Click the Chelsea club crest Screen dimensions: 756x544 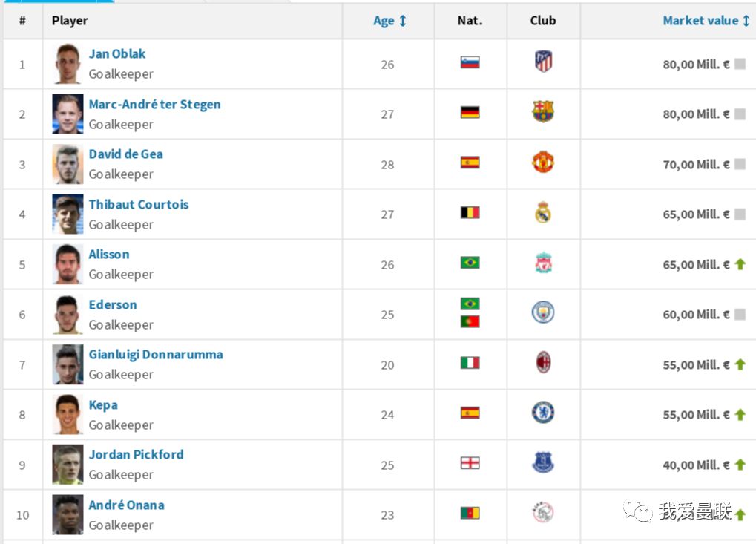coord(543,413)
